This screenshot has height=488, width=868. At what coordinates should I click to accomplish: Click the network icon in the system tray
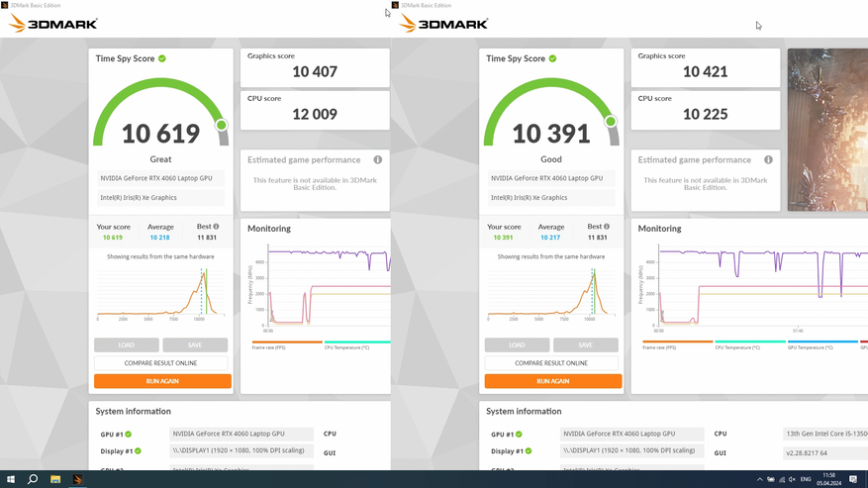pos(782,480)
